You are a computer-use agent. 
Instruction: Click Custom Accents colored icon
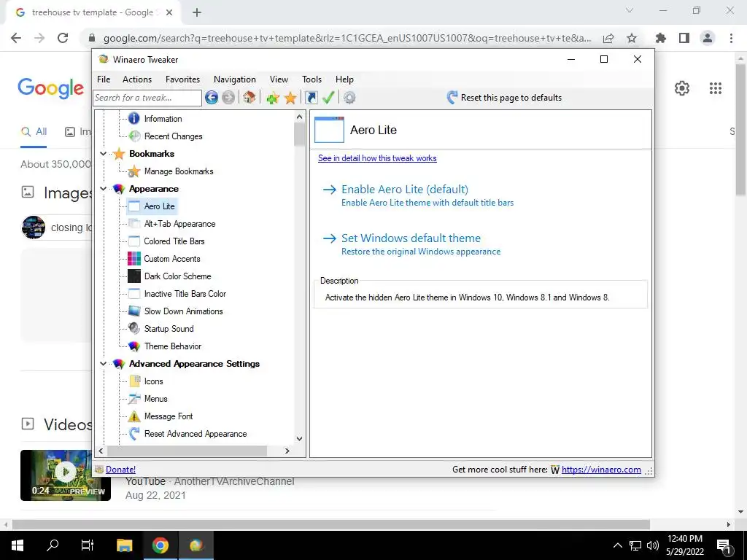[x=134, y=259]
